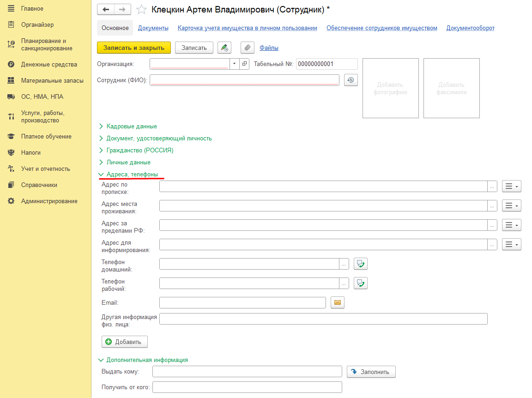
Task: Open Планирование и санкционирование icon
Action: pyautogui.click(x=11, y=44)
